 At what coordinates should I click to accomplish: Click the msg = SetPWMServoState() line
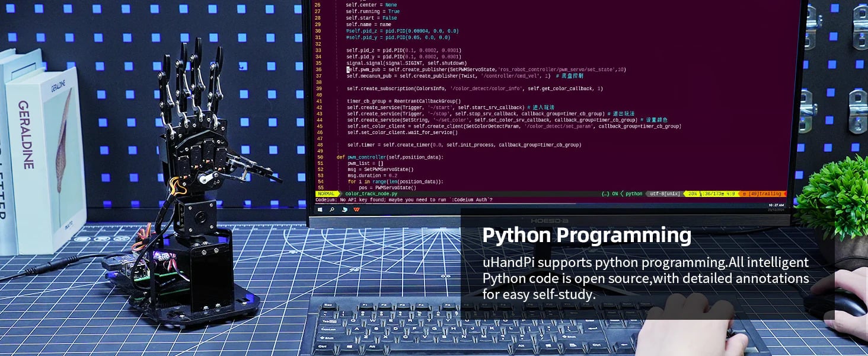[x=381, y=170]
